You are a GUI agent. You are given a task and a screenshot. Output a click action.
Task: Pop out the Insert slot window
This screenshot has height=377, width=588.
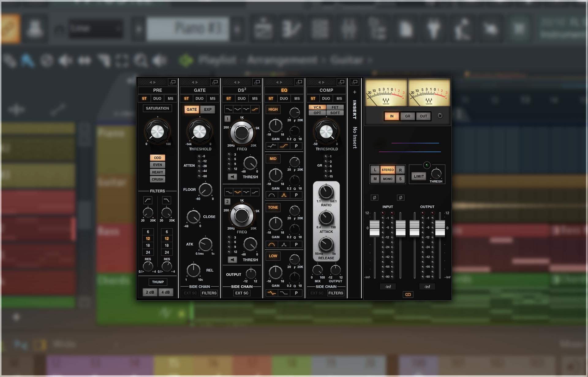tap(355, 82)
